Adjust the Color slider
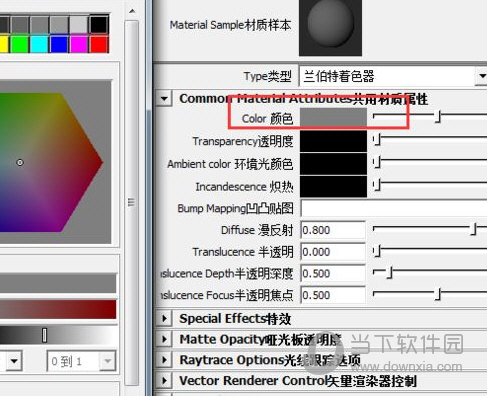The image size is (487, 396). point(439,117)
